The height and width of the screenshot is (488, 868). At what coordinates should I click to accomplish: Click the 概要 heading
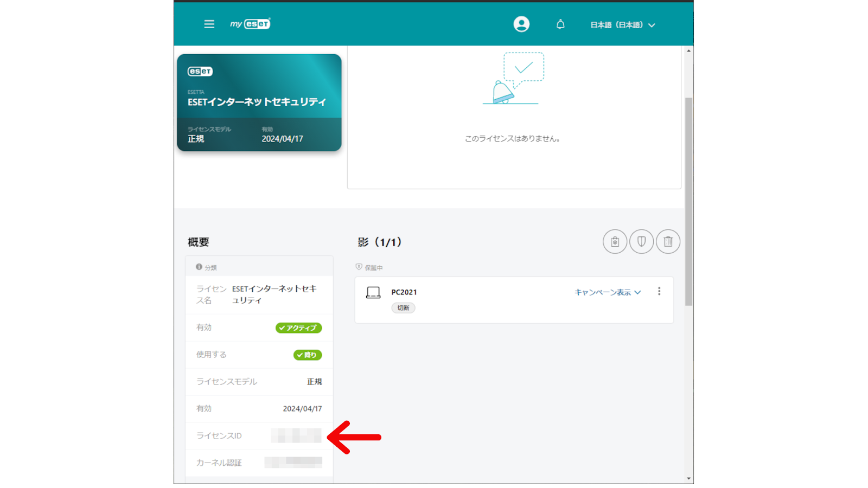[x=198, y=242]
